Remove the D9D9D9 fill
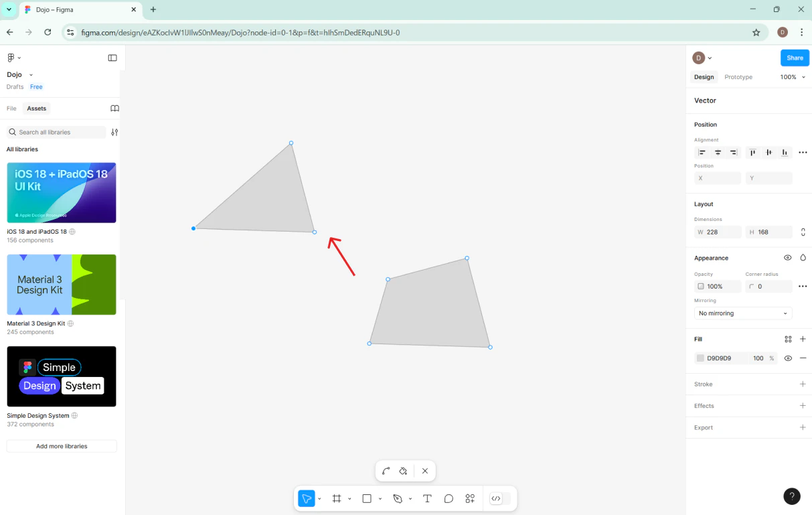The image size is (812, 515). (803, 358)
